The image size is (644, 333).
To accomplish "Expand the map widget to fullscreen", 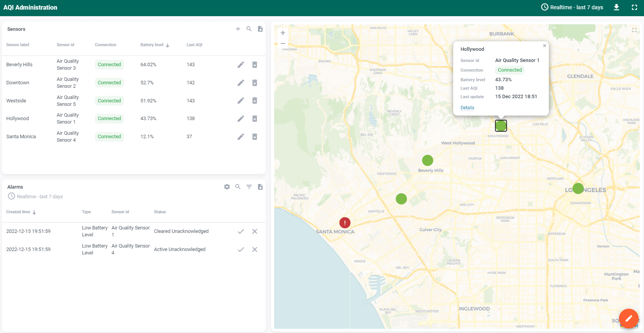I will coord(634,30).
